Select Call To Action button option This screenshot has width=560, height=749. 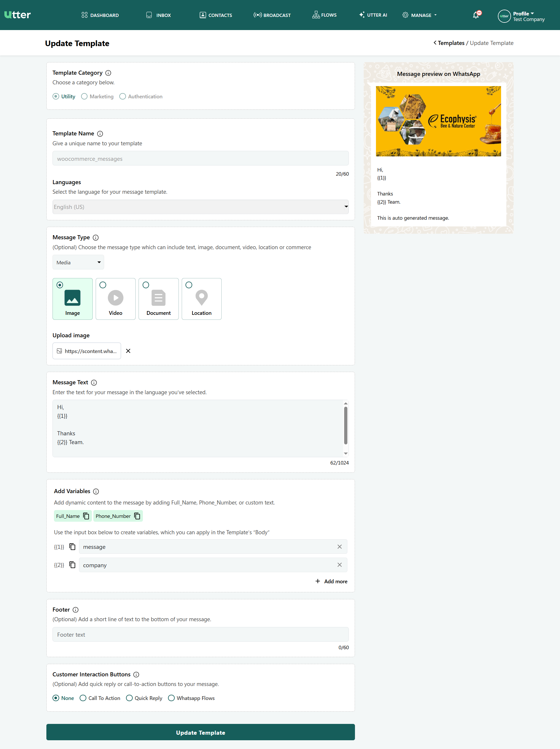click(x=83, y=698)
